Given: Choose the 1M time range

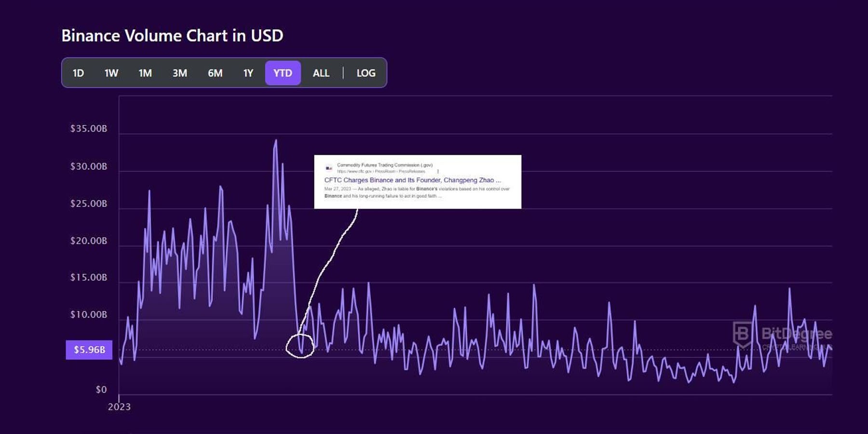Looking at the screenshot, I should (x=145, y=73).
